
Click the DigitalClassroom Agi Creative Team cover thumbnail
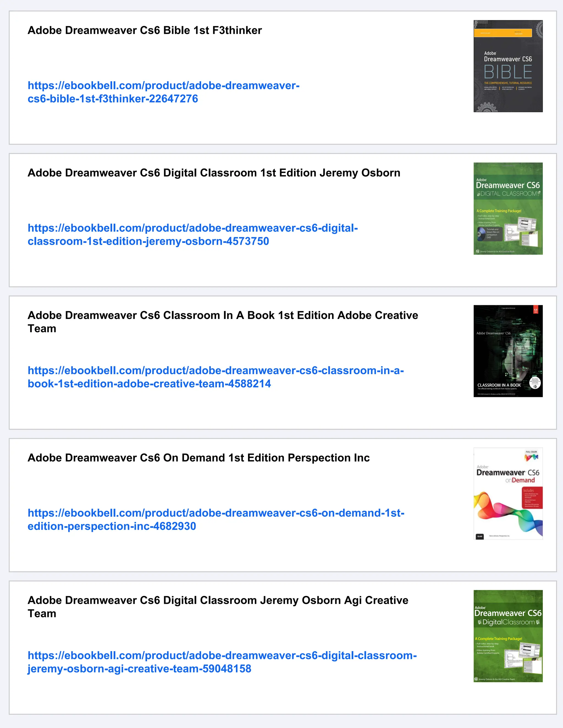point(508,636)
